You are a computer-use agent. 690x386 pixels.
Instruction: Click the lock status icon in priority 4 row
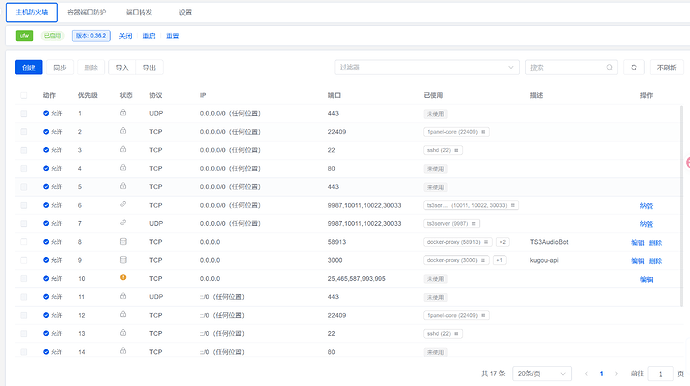[123, 168]
